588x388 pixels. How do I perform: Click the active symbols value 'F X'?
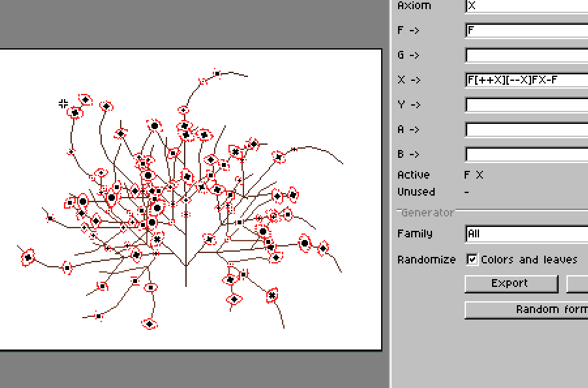click(474, 175)
